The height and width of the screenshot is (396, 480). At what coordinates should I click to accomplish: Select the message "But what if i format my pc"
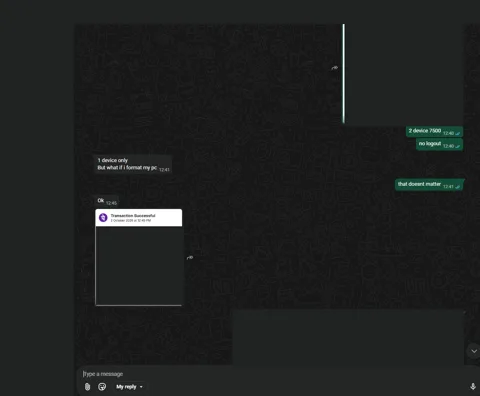click(127, 168)
